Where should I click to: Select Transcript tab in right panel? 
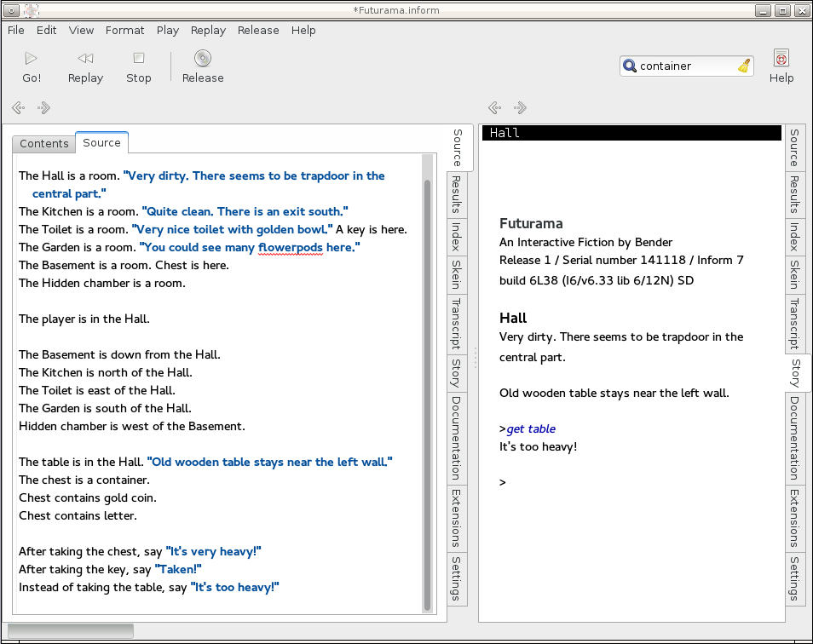pyautogui.click(x=794, y=324)
